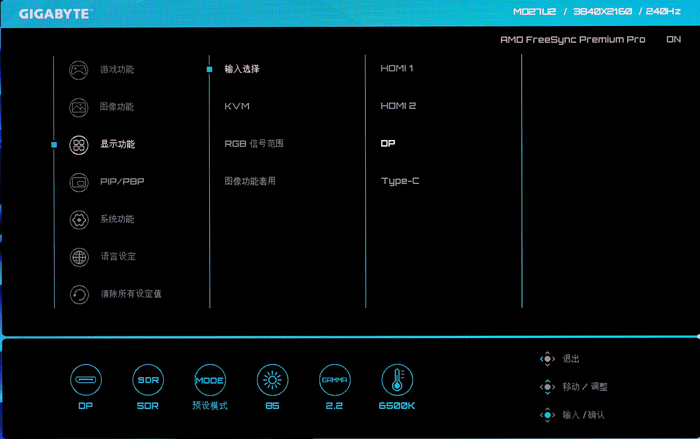Click the DP input status icon
The image size is (700, 439).
[x=85, y=380]
